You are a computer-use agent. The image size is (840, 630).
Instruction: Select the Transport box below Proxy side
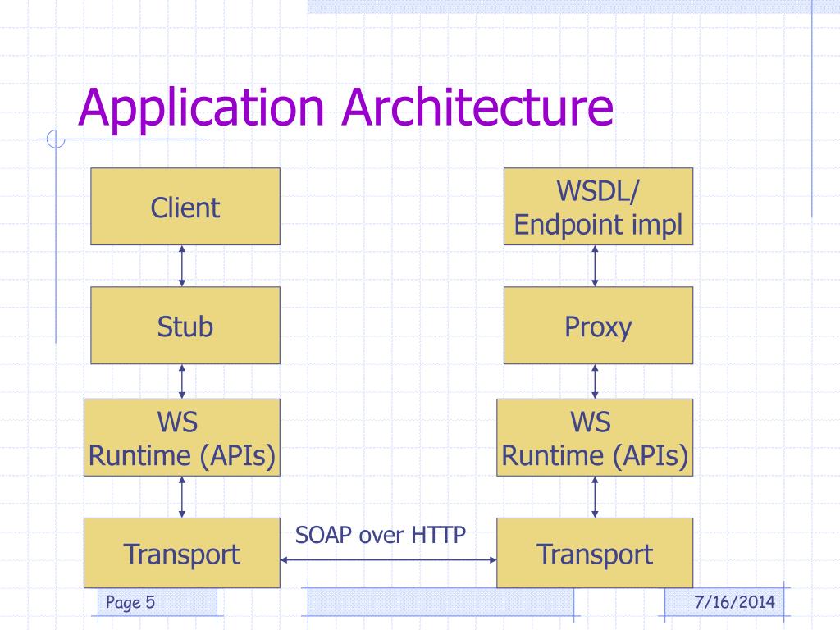pyautogui.click(x=595, y=553)
